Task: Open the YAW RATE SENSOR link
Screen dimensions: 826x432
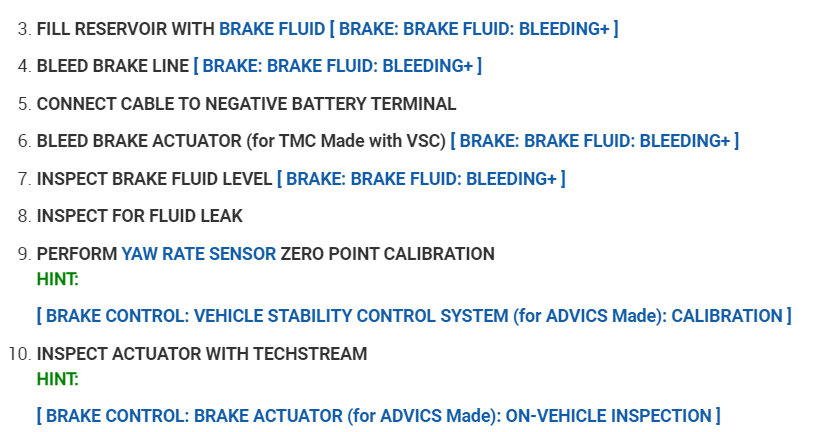Action: tap(198, 254)
